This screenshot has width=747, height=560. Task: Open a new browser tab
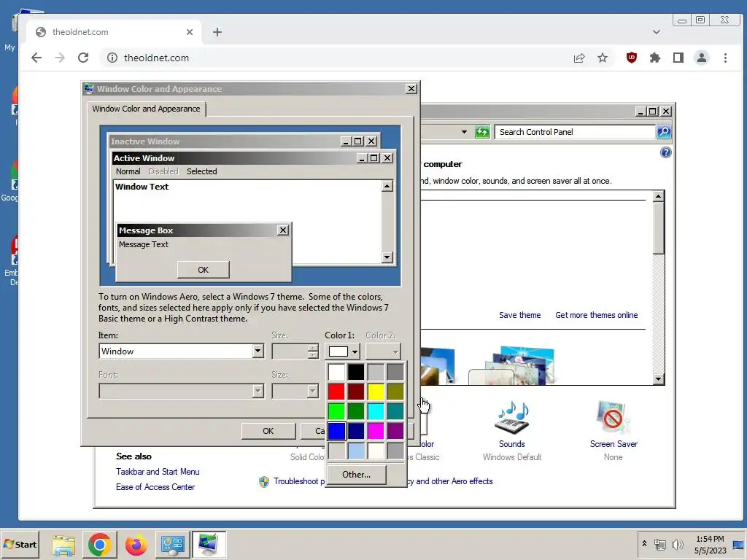[217, 32]
